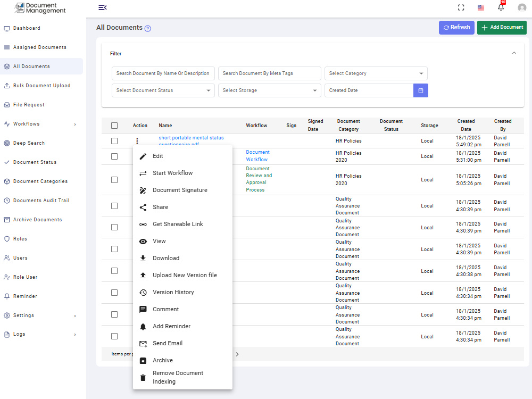Click the Start Workflow arrows icon
The image size is (532, 399).
point(143,173)
